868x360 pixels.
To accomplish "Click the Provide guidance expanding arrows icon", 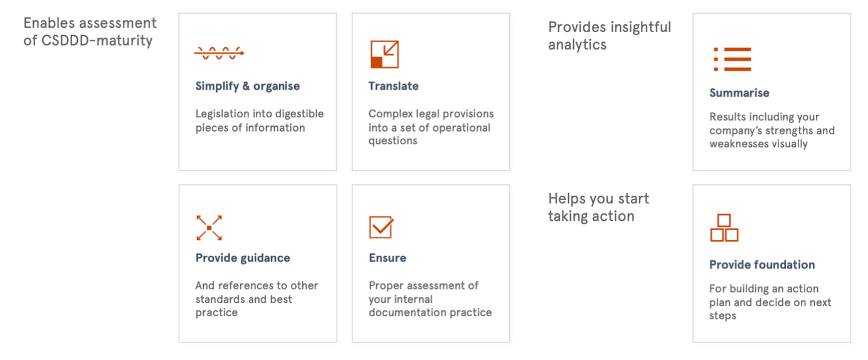I will (209, 228).
